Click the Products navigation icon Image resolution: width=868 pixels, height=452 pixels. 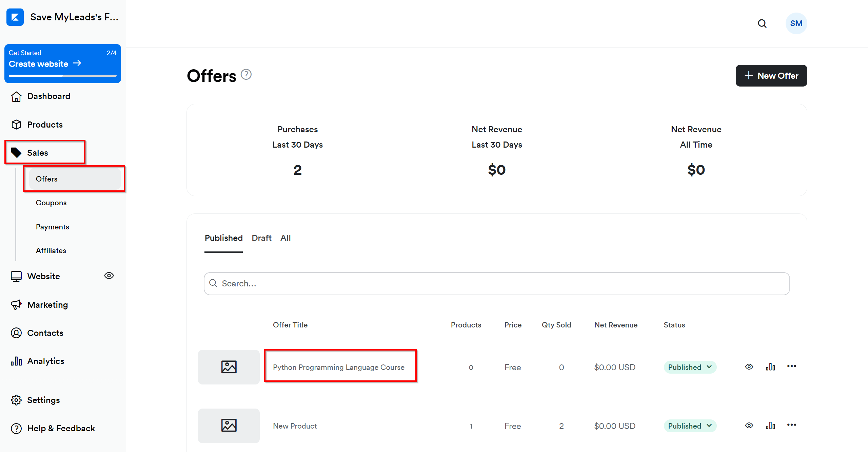pos(16,124)
